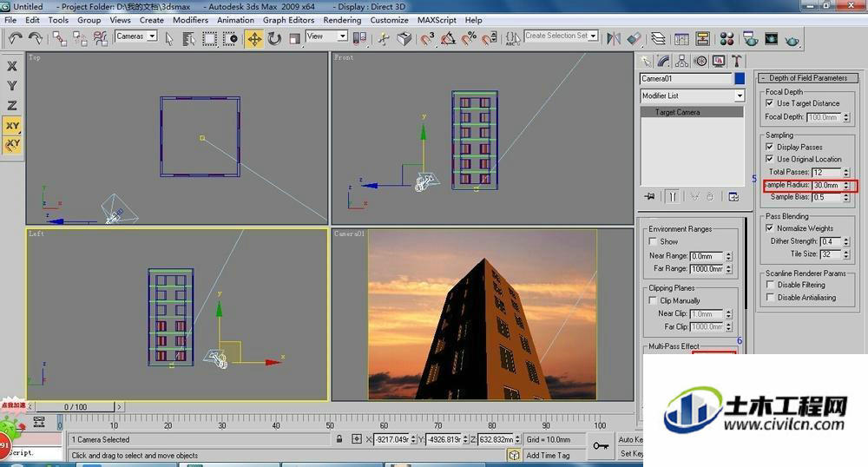This screenshot has width=868, height=467.
Task: Open the Render Setup teapot icon
Action: coord(751,38)
